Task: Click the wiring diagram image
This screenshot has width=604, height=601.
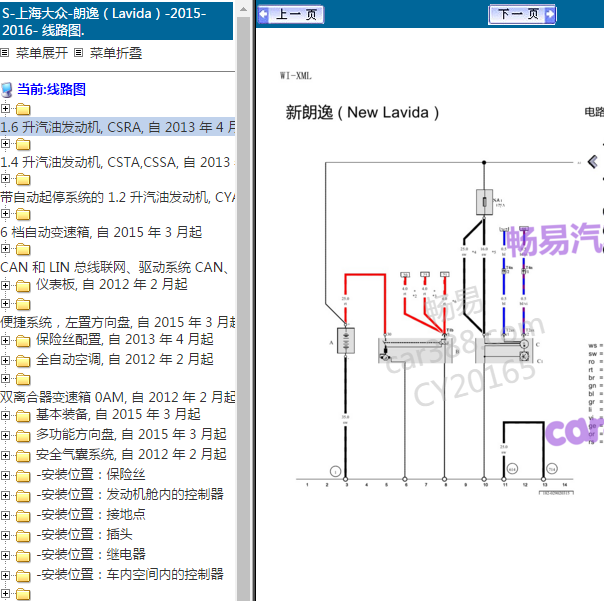Action: [x=435, y=327]
